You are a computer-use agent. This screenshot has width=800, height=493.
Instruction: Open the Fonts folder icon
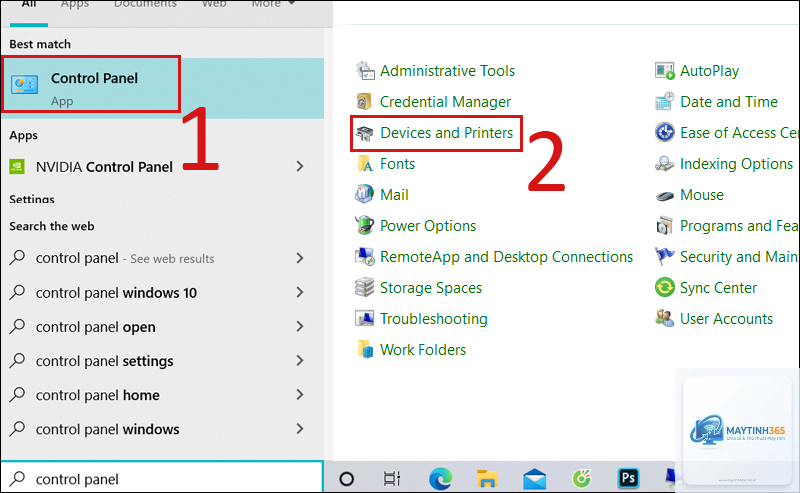pos(365,164)
